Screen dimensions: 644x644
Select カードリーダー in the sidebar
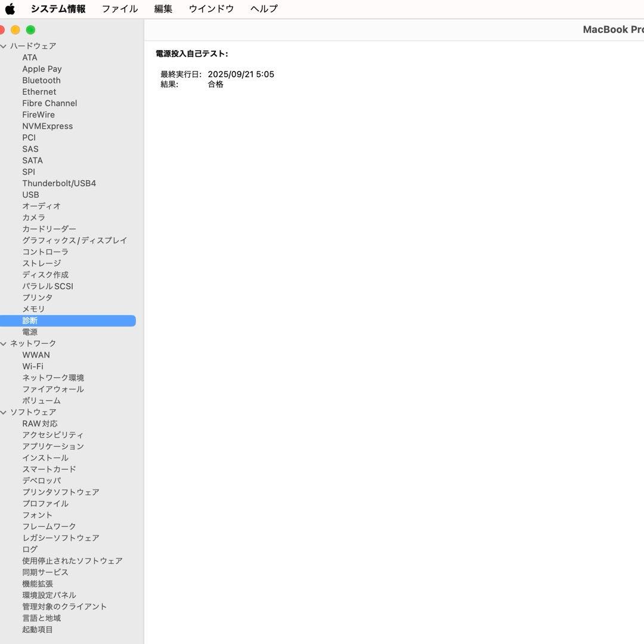pyautogui.click(x=49, y=229)
